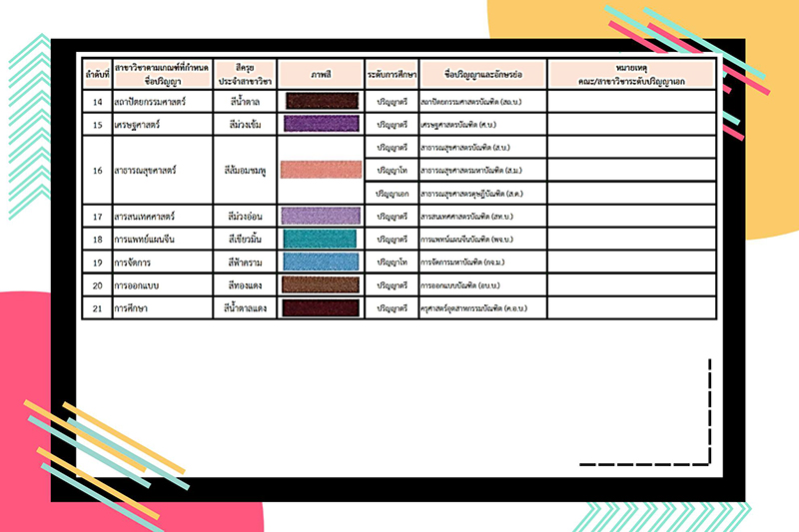Pick the salmon pink swatch in row 16
Image resolution: width=799 pixels, height=532 pixels.
[x=322, y=170]
